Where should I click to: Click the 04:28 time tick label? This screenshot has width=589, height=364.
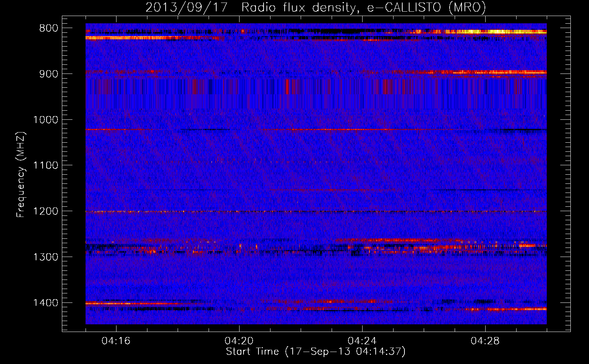click(485, 341)
